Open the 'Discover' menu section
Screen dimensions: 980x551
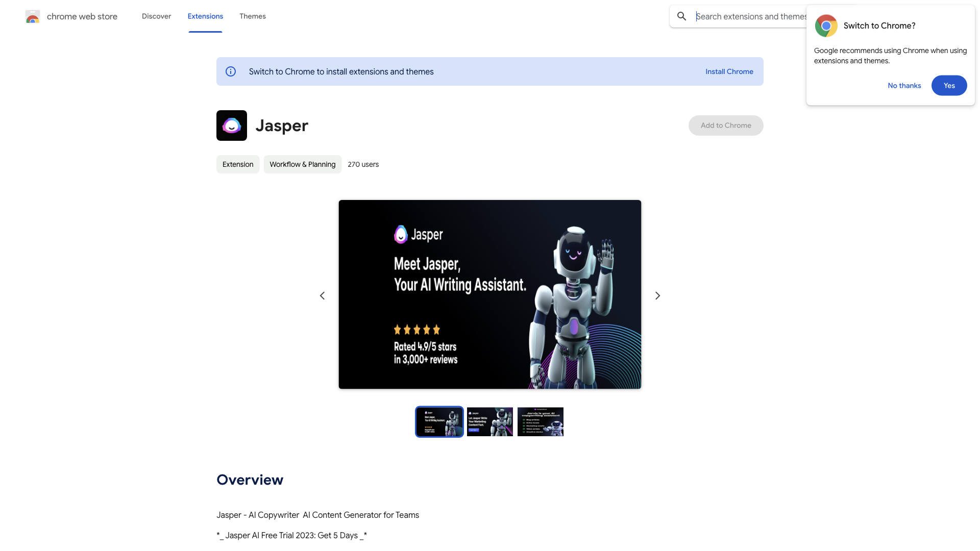coord(156,15)
